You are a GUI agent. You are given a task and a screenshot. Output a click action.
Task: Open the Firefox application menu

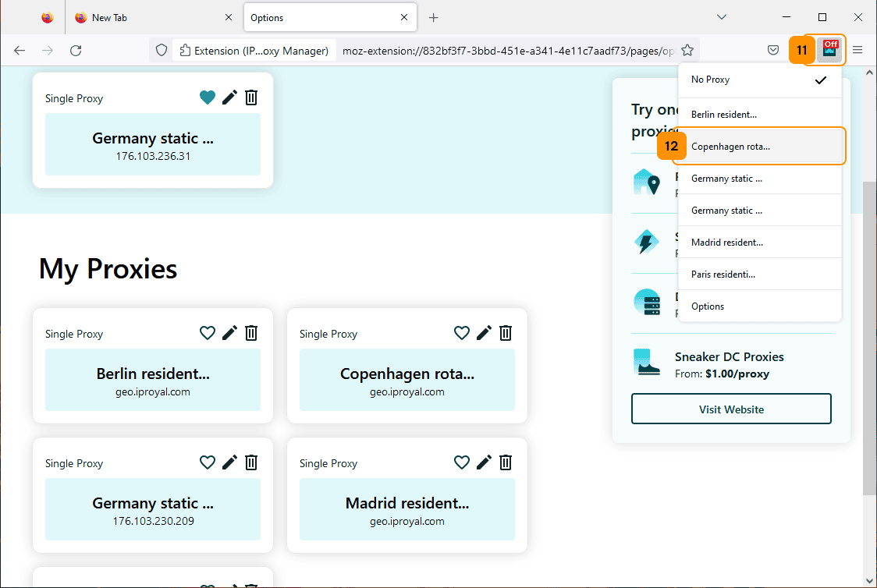click(857, 51)
